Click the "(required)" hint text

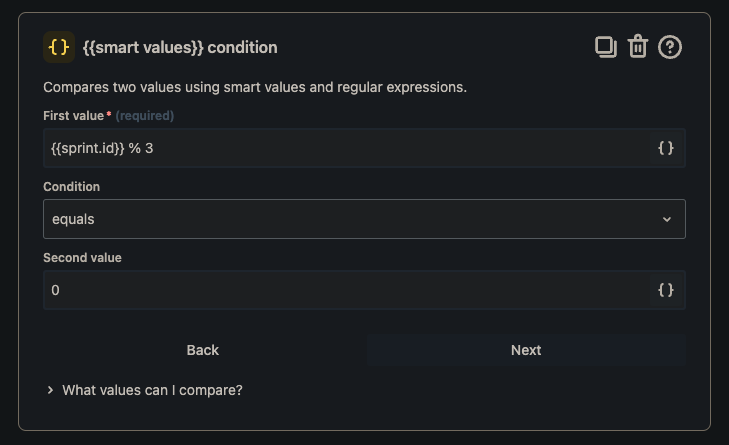coord(145,116)
